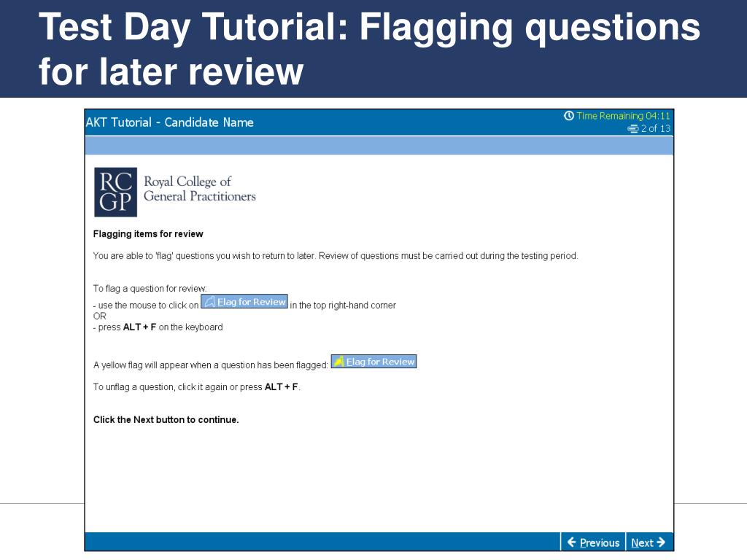Click the 'You are able to flag questions' sentence
Screen dimensions: 747x560
pyautogui.click(x=336, y=256)
